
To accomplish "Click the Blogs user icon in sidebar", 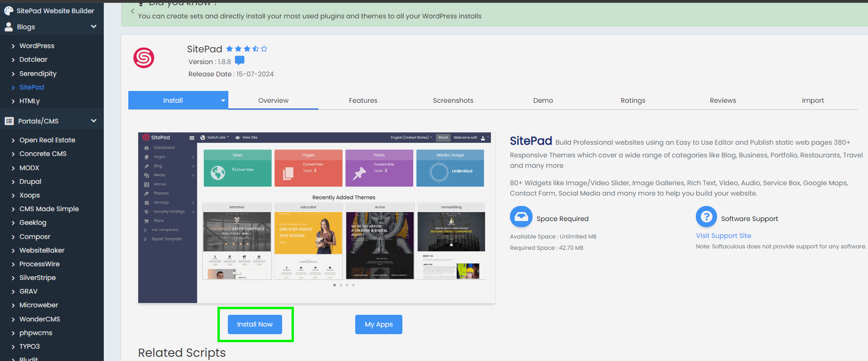I will click(x=8, y=27).
